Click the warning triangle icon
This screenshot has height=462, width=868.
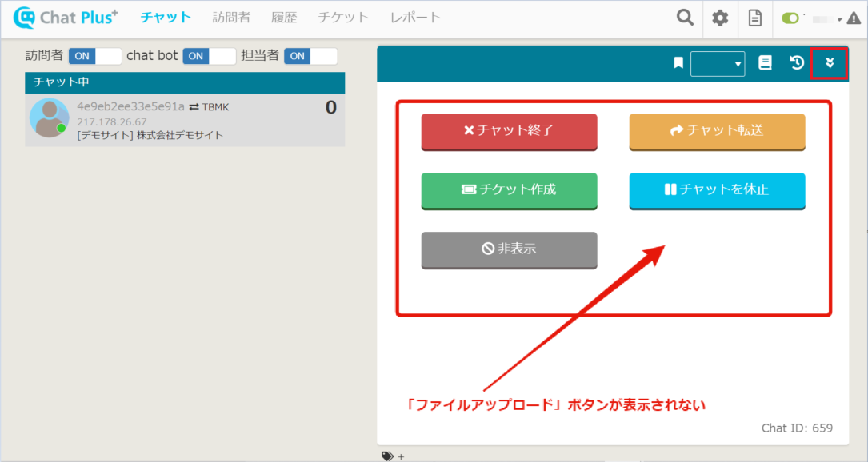click(854, 18)
